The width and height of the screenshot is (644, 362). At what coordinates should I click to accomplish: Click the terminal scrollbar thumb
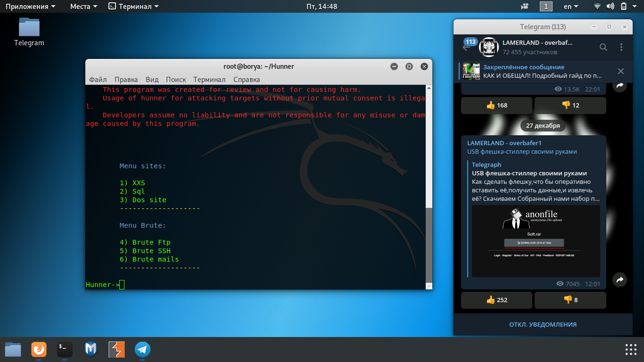429,245
